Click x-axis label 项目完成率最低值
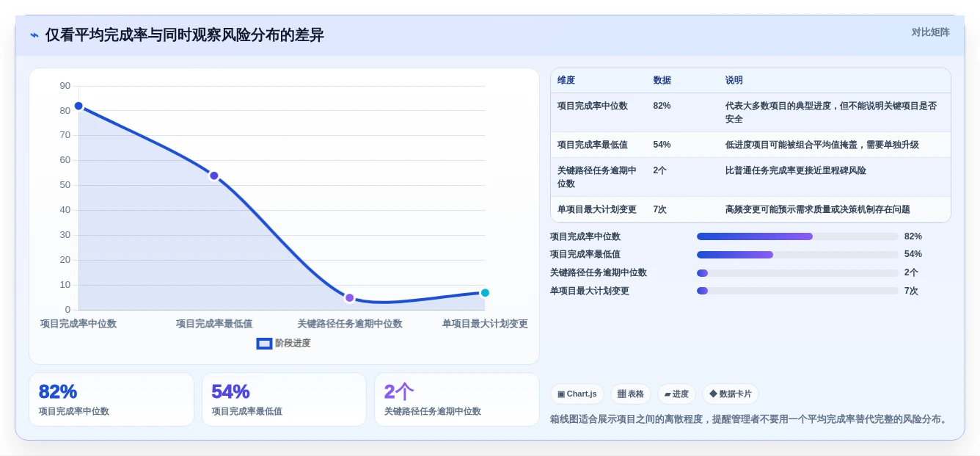980x456 pixels. (214, 324)
